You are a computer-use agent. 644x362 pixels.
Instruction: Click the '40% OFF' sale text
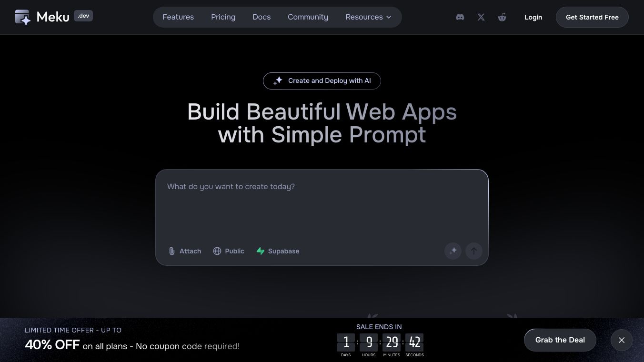pyautogui.click(x=52, y=345)
